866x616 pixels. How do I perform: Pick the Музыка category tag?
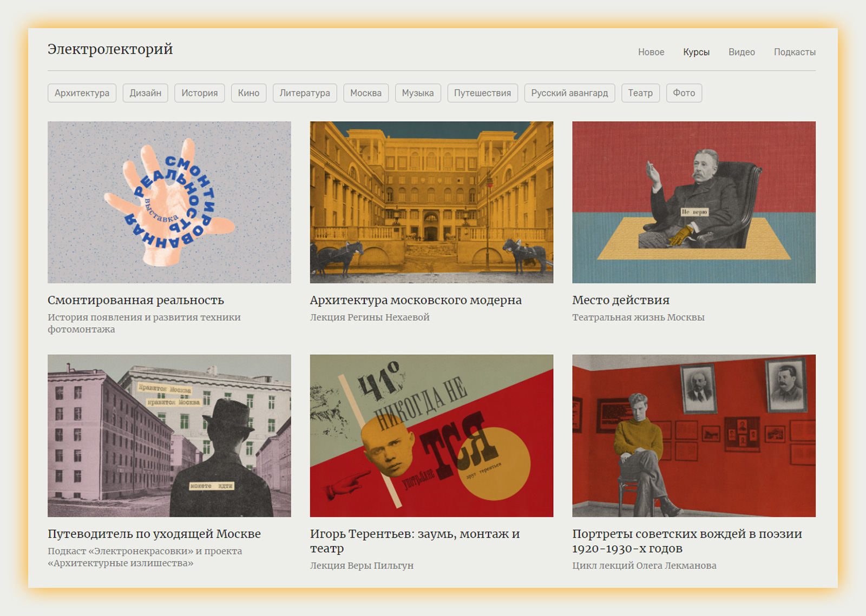417,93
